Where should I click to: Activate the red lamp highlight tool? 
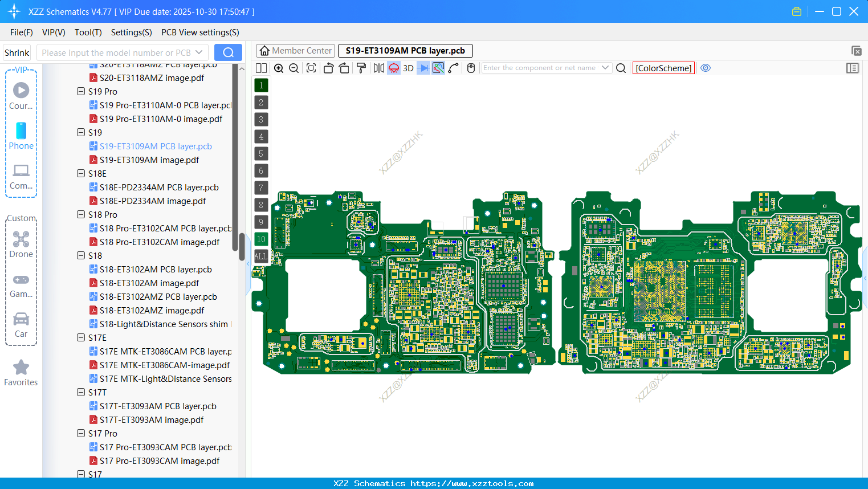click(x=393, y=68)
